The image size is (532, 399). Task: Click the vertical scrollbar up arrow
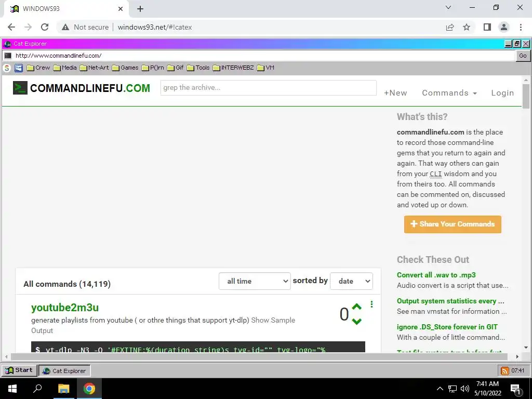click(x=526, y=81)
